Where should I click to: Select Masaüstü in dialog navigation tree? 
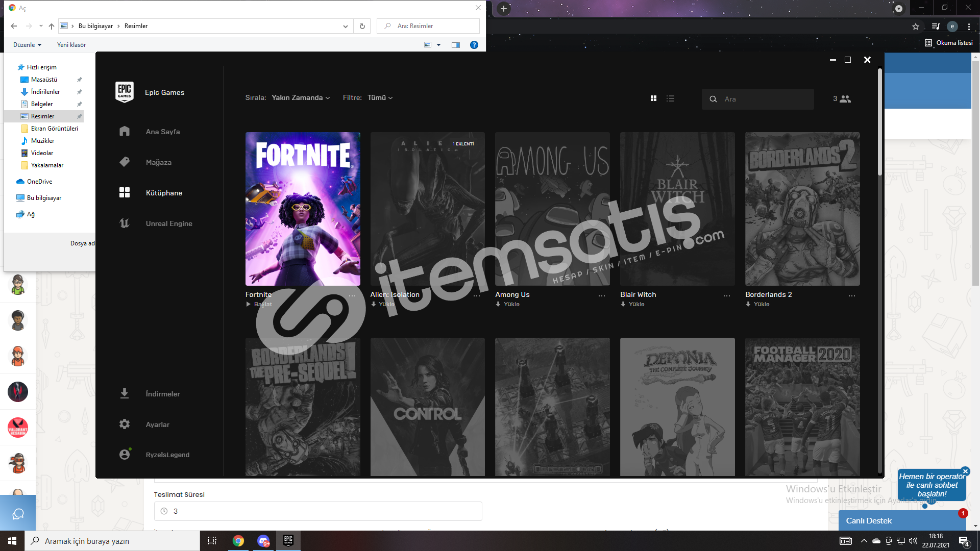pyautogui.click(x=44, y=80)
